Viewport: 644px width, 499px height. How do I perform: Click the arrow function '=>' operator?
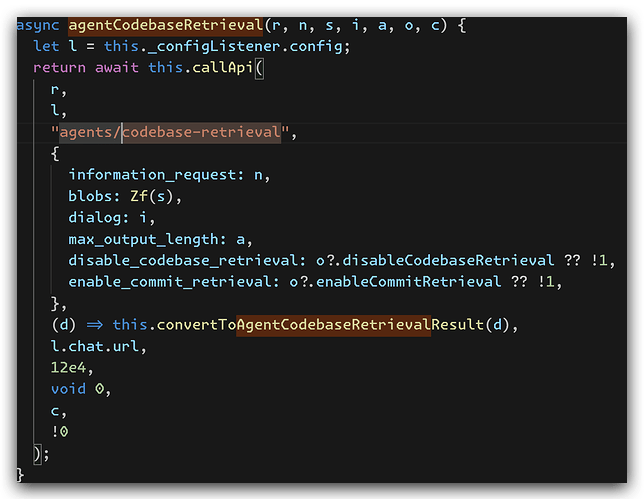(x=95, y=325)
